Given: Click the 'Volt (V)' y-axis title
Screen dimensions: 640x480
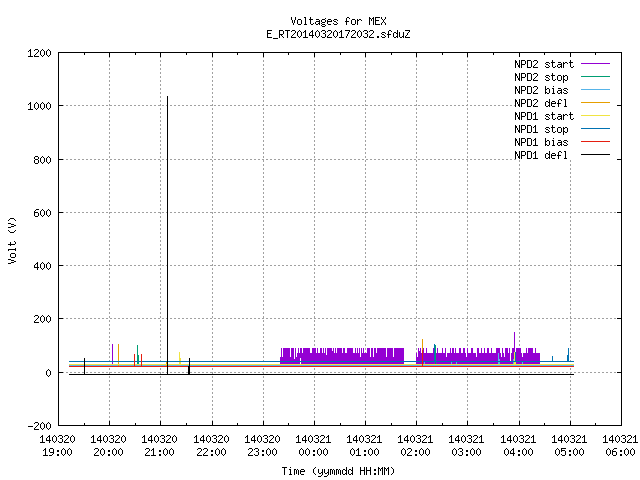Looking at the screenshot, I should 12,240.
